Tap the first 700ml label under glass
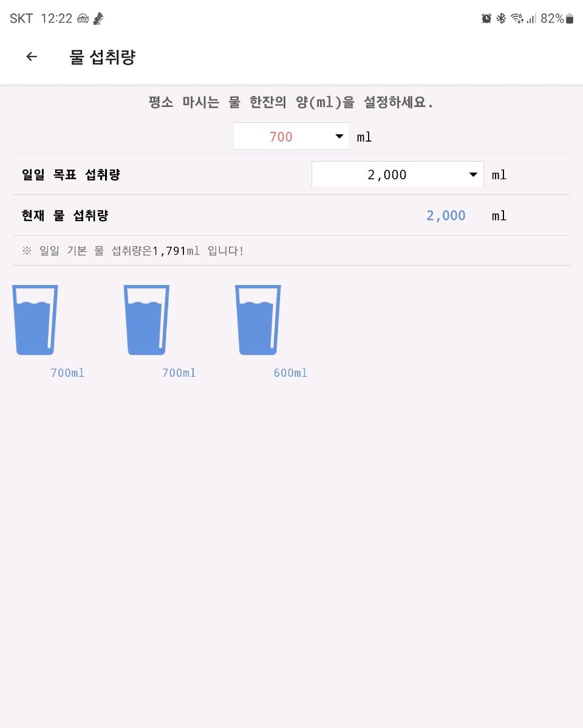This screenshot has width=583, height=728. click(67, 373)
